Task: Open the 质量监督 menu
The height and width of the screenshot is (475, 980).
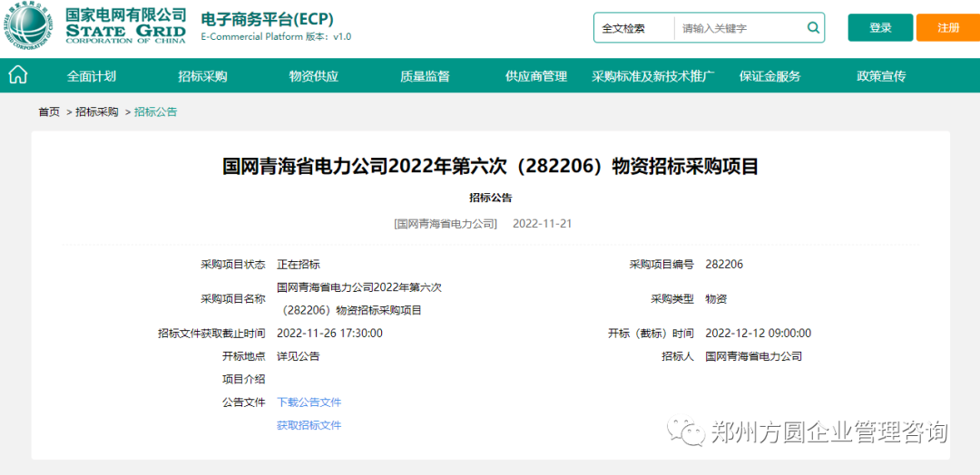Action: pyautogui.click(x=425, y=76)
